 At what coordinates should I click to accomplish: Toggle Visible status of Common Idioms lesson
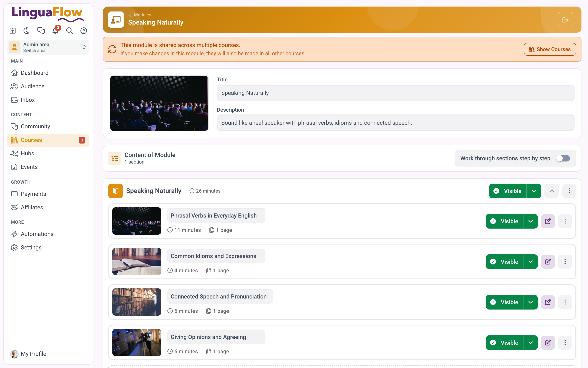(x=504, y=262)
